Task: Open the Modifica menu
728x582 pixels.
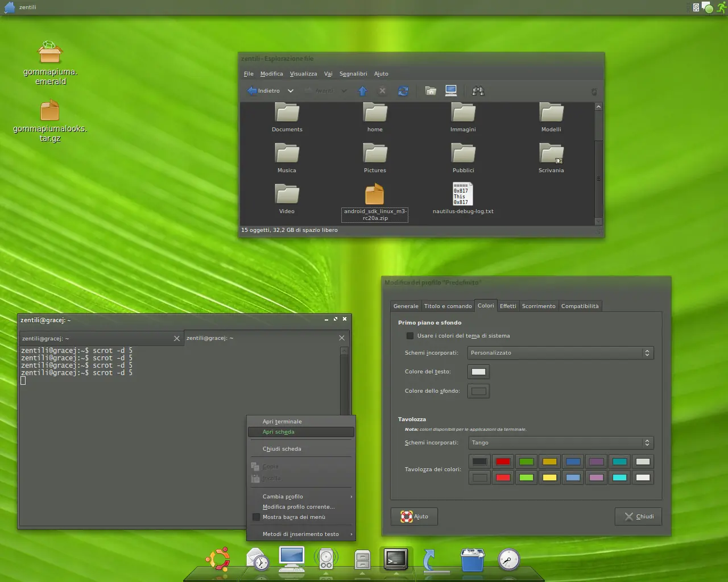Action: pos(271,74)
